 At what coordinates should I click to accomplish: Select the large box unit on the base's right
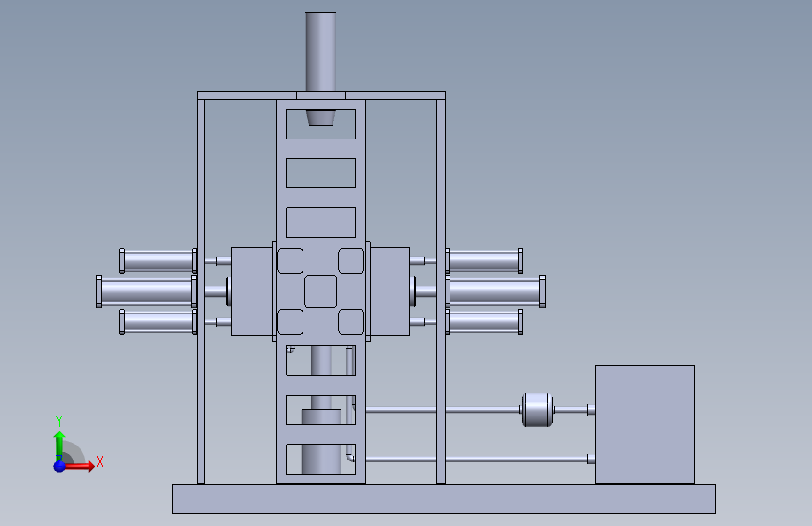point(644,425)
